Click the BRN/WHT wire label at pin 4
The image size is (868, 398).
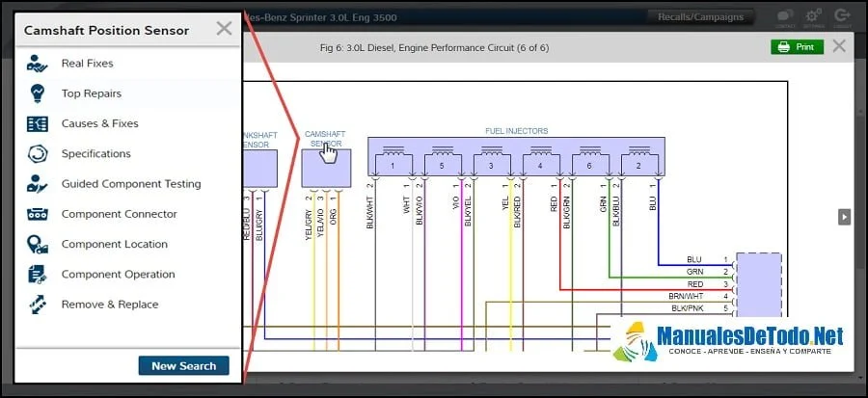point(686,296)
